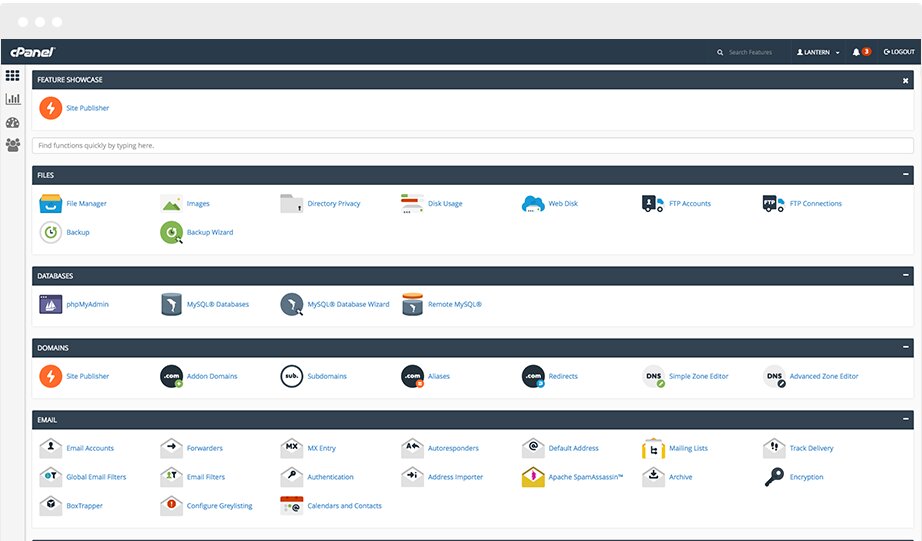Open the MySQL Database Wizard link
This screenshot has height=541, width=922.
pos(348,304)
